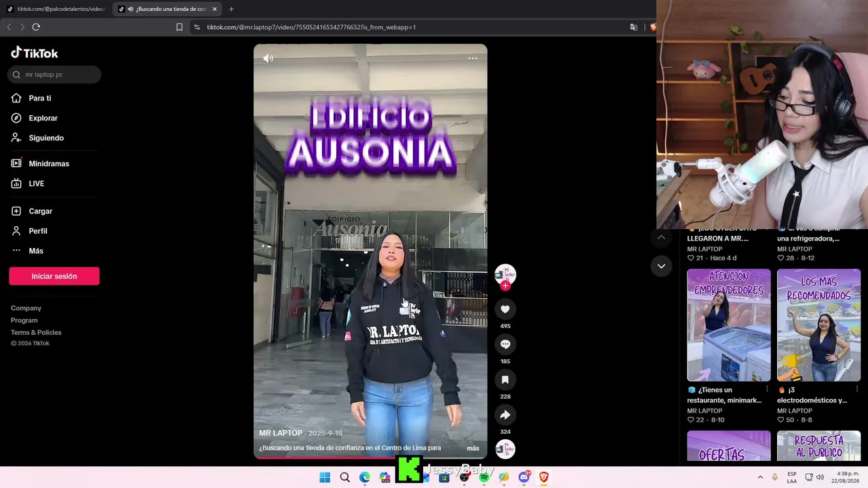Click the LIVE camera icon
The height and width of the screenshot is (488, 868).
(16, 184)
